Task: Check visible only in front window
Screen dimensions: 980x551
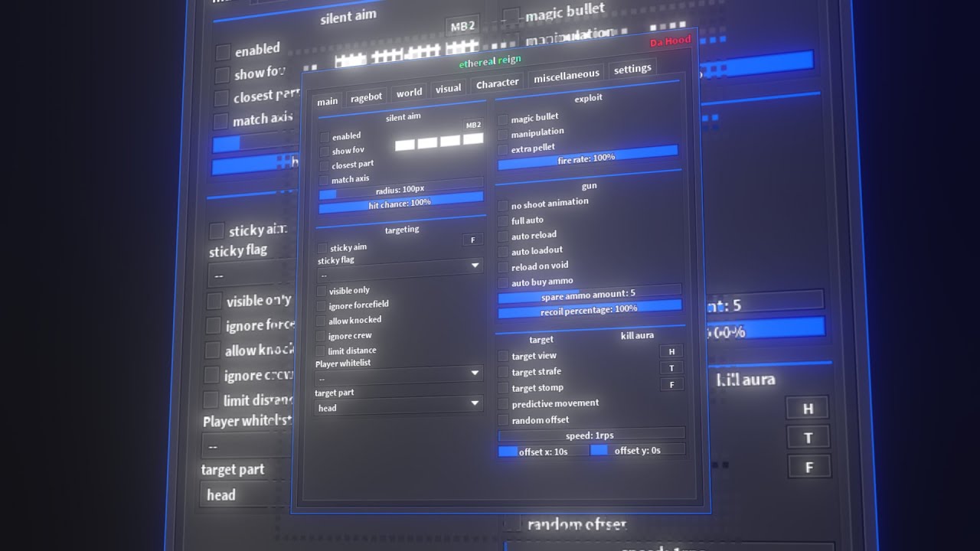Action: pos(322,292)
